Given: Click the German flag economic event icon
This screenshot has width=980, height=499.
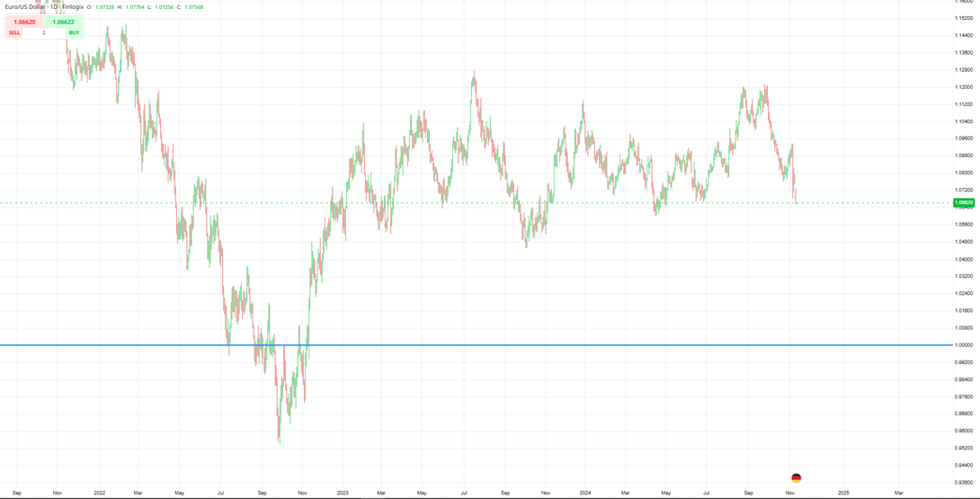Looking at the screenshot, I should coord(797,477).
